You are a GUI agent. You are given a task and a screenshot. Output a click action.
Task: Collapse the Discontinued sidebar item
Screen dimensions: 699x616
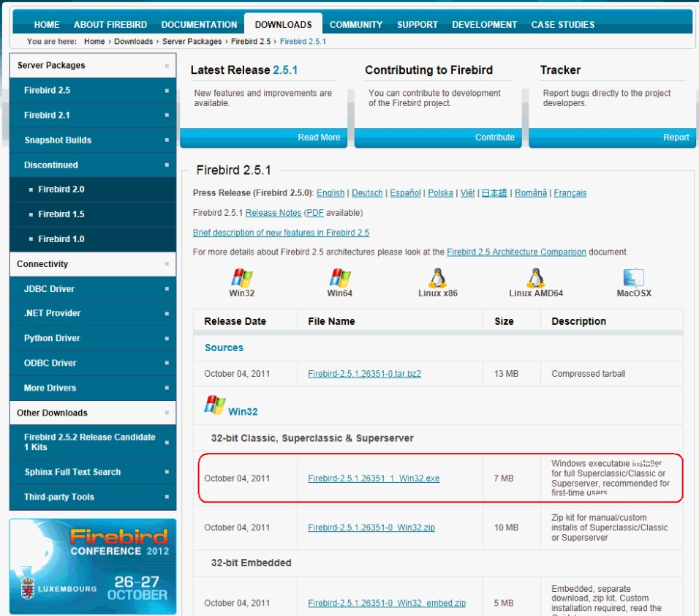(93, 165)
